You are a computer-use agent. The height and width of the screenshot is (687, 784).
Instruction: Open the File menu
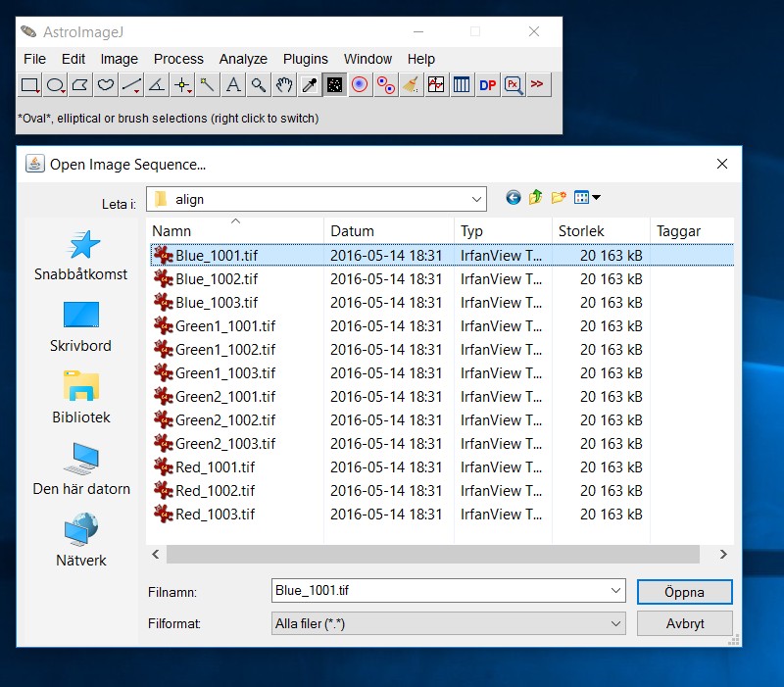pyautogui.click(x=34, y=59)
